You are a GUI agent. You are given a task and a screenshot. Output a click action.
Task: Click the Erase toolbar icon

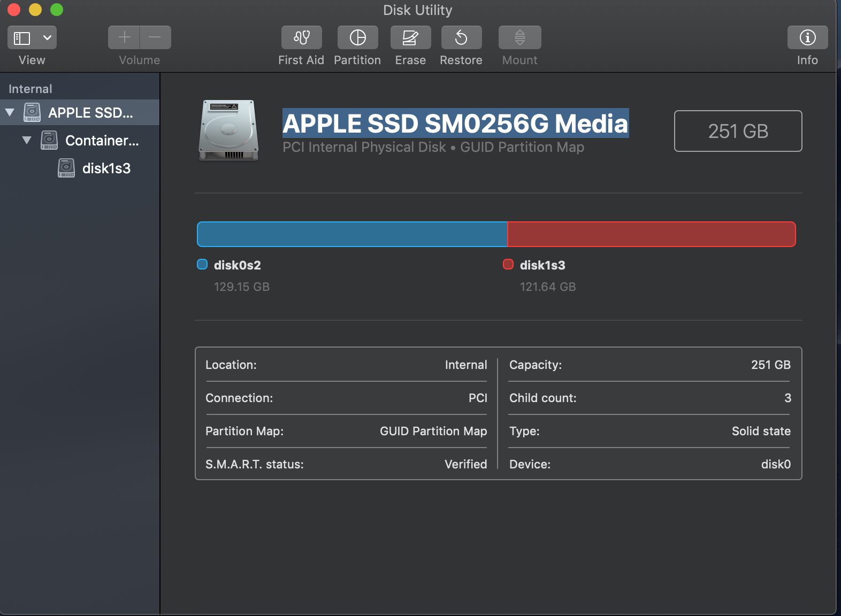(410, 37)
